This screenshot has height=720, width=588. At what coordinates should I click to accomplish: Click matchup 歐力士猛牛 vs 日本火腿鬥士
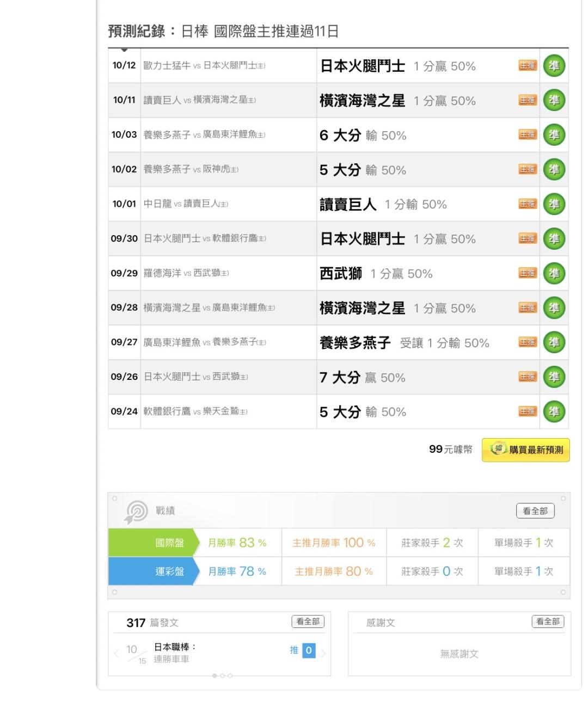204,65
